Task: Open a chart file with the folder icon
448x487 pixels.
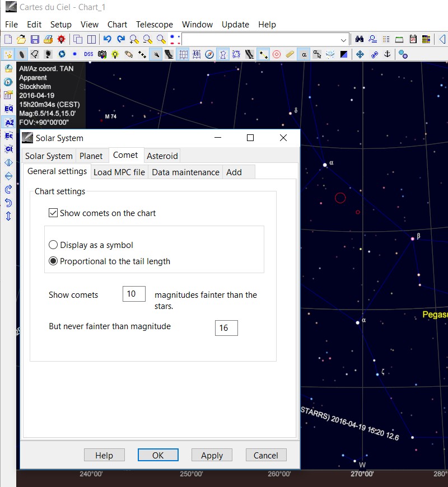Action: click(21, 39)
